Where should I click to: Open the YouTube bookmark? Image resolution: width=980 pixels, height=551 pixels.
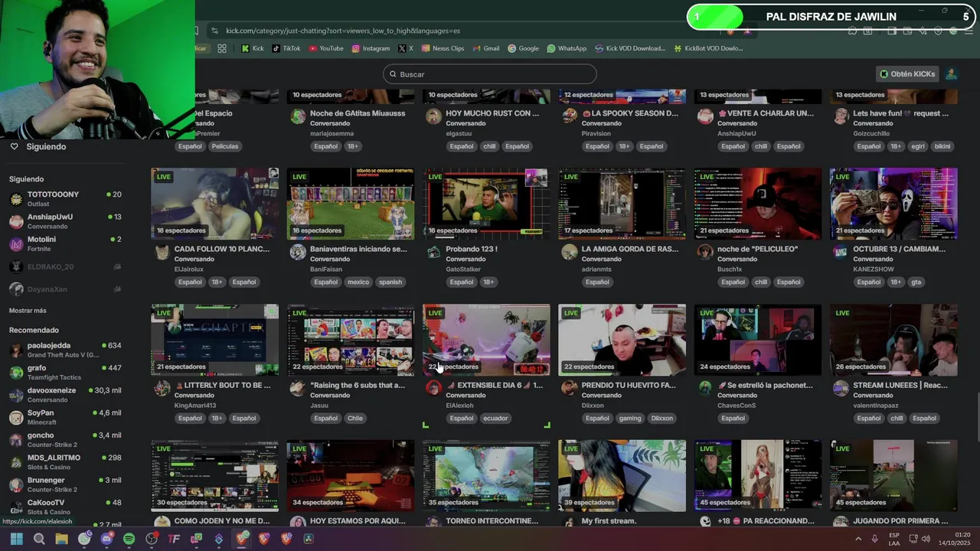point(325,48)
